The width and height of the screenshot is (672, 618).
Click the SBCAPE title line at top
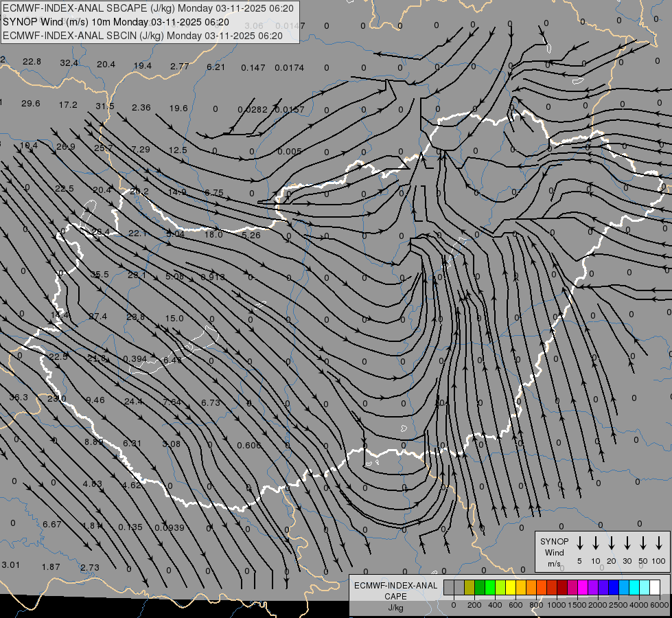(x=148, y=8)
